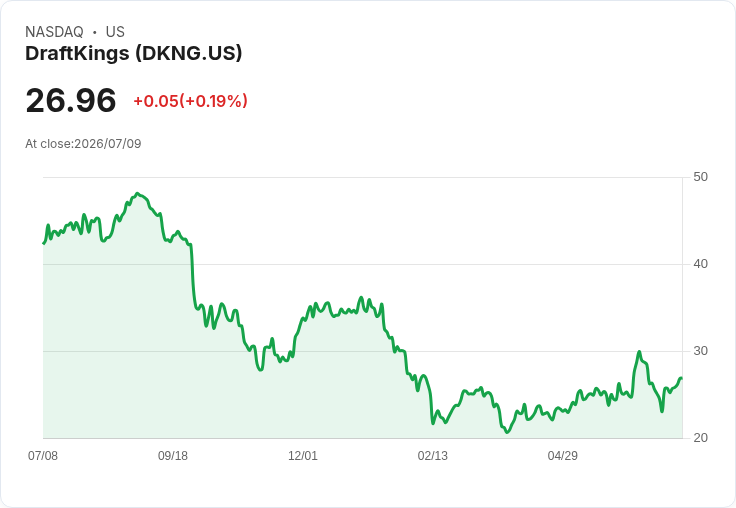Click the 50 y-axis price label

[x=700, y=177]
